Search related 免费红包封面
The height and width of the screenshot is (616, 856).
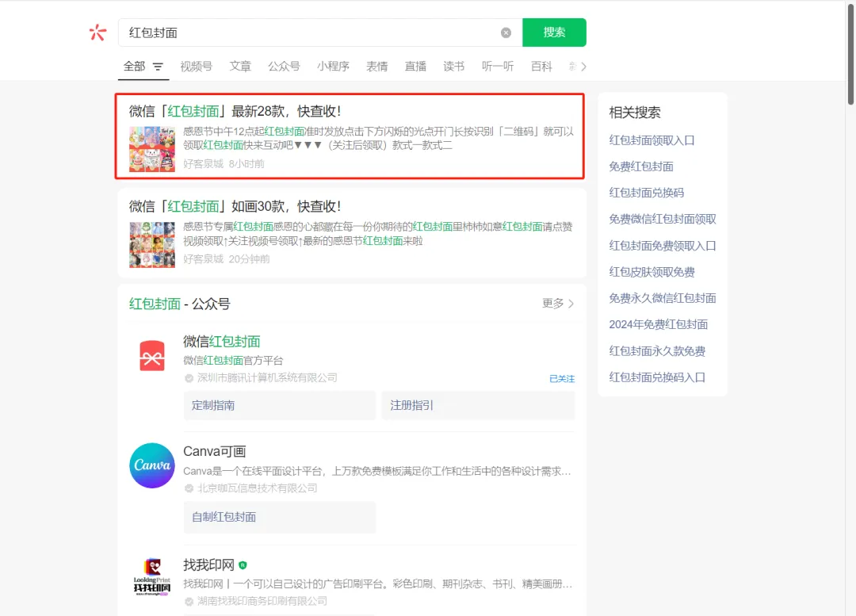641,166
